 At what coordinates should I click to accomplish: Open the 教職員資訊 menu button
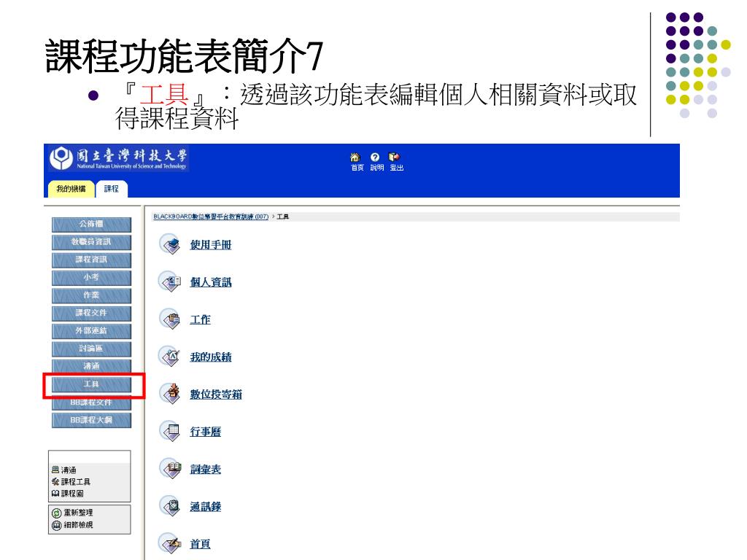pos(91,242)
